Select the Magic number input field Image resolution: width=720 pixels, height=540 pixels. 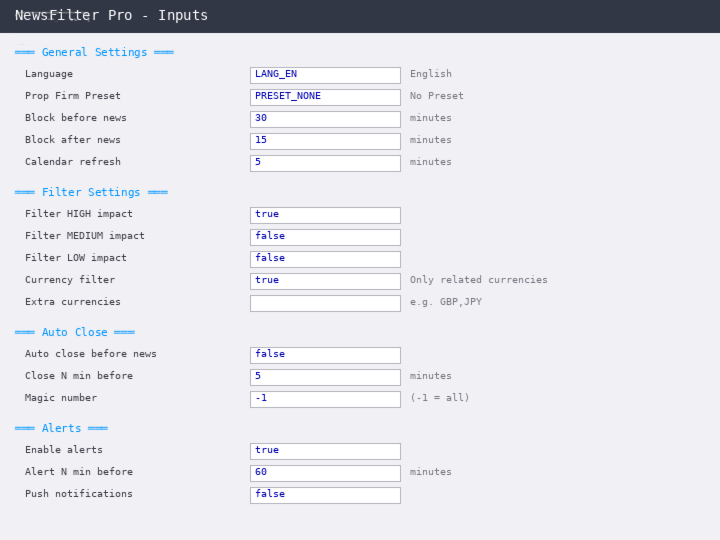(325, 399)
